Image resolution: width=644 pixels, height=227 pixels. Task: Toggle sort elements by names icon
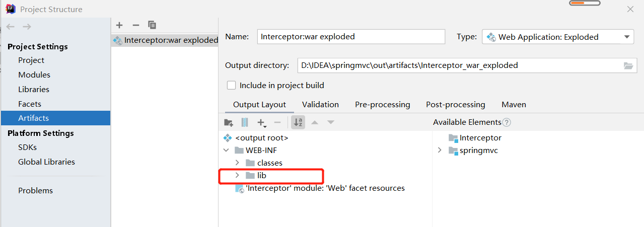(298, 122)
